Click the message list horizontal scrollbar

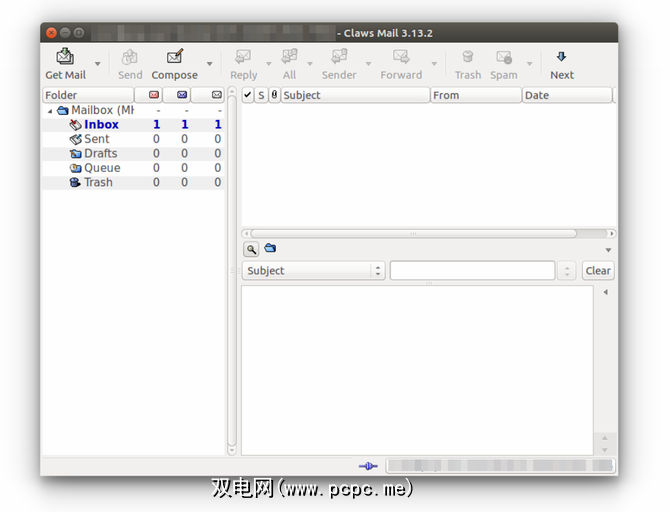(x=413, y=233)
